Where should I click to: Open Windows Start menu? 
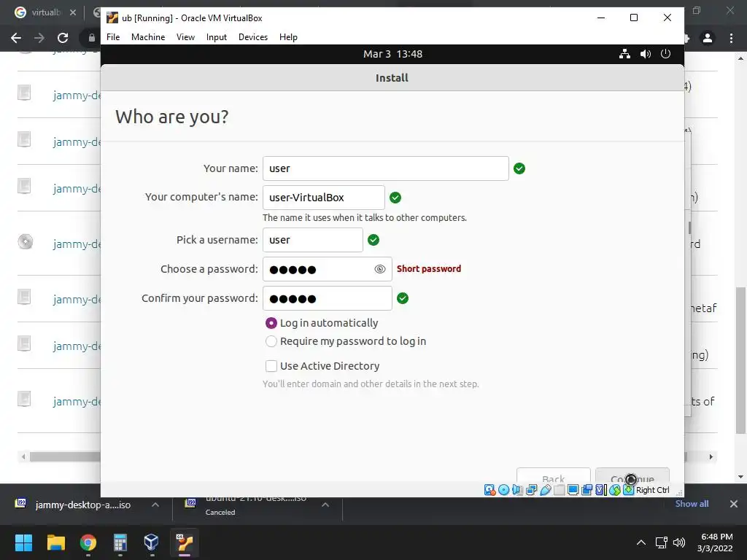23,542
